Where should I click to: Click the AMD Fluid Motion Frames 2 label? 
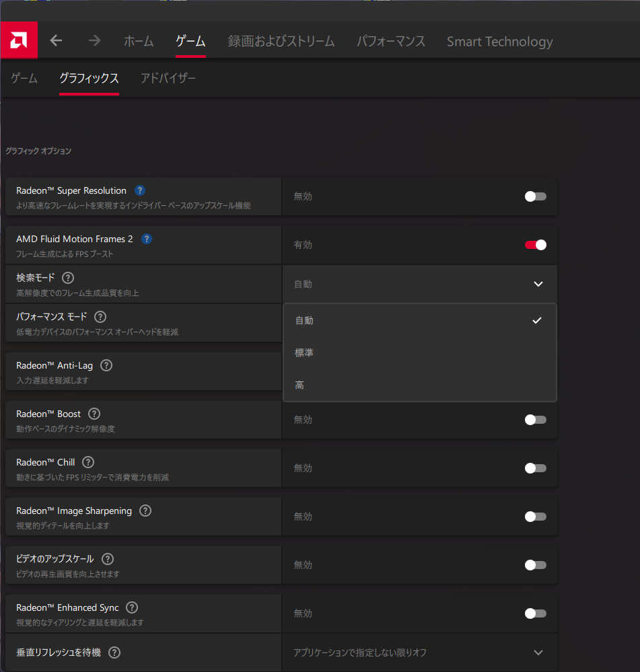pos(75,239)
